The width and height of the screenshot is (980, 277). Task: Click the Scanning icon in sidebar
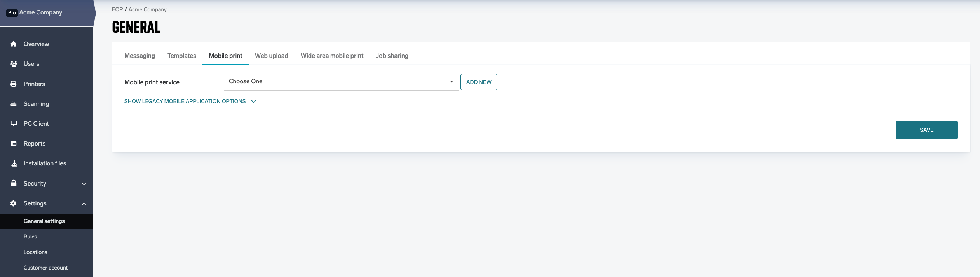click(x=14, y=104)
